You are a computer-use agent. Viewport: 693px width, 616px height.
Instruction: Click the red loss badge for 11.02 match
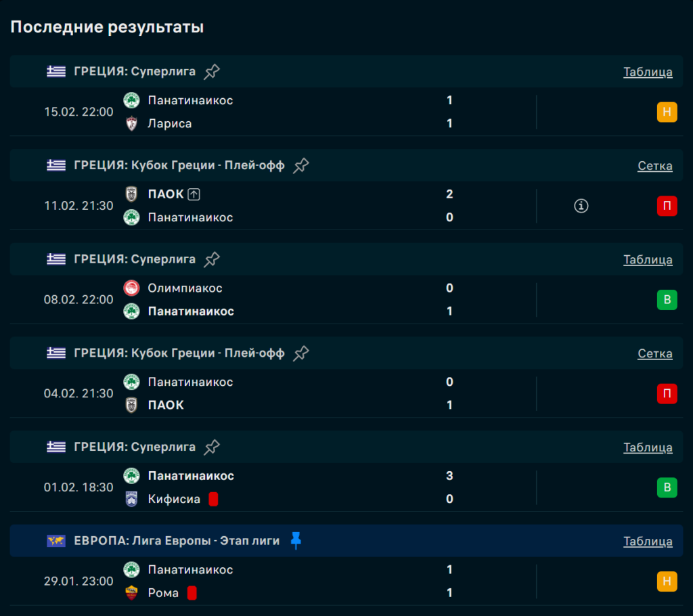[x=667, y=206]
